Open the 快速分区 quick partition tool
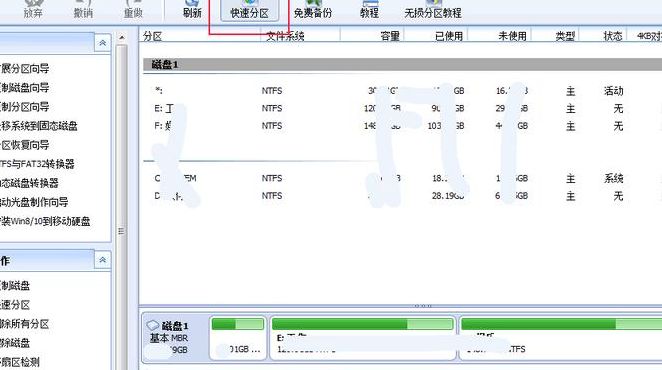 pos(250,10)
